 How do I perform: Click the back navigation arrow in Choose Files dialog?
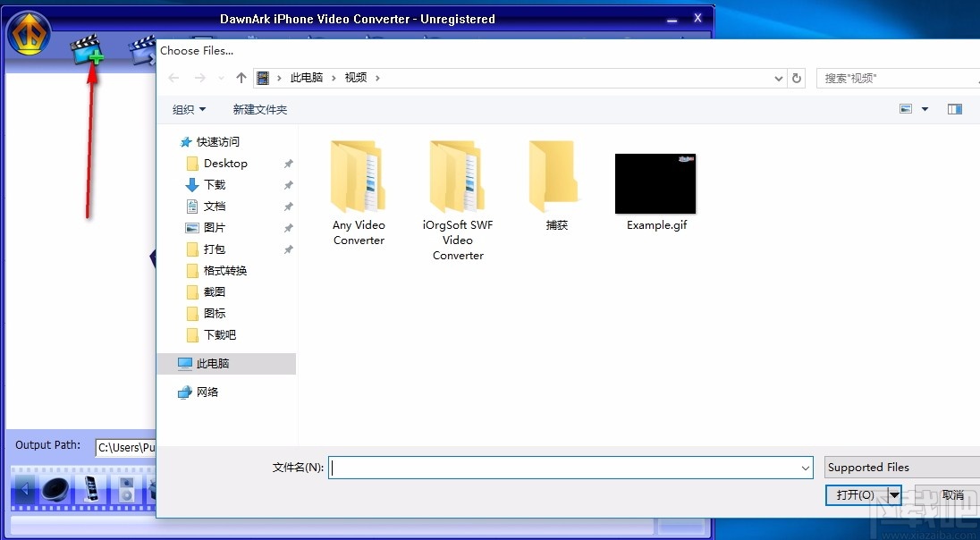click(x=173, y=78)
